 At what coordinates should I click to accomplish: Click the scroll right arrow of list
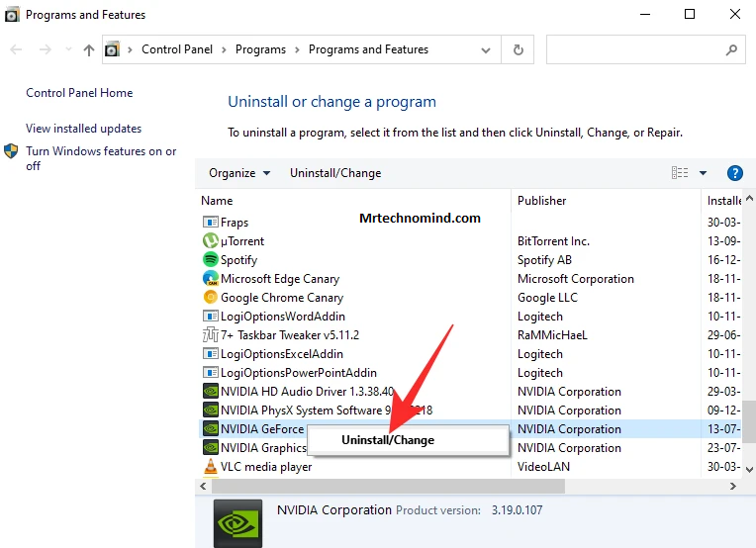click(x=733, y=487)
